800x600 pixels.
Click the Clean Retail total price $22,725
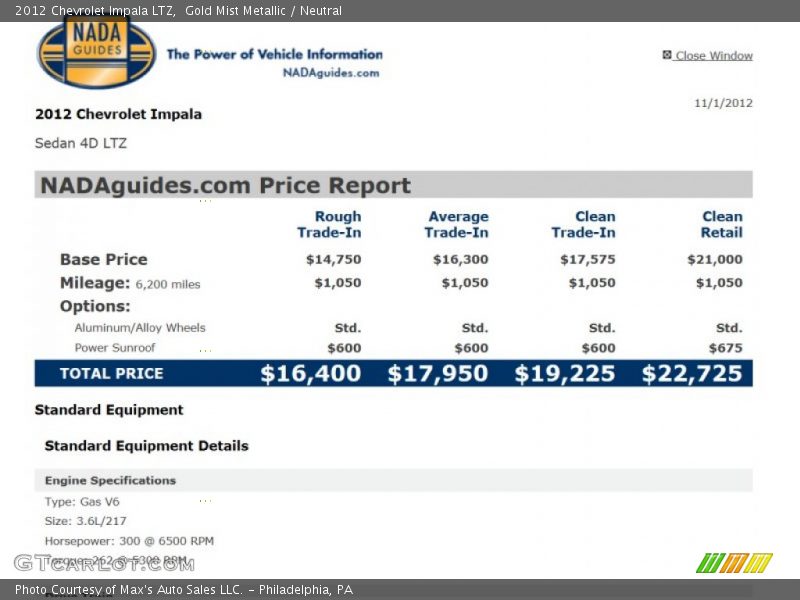tap(692, 374)
